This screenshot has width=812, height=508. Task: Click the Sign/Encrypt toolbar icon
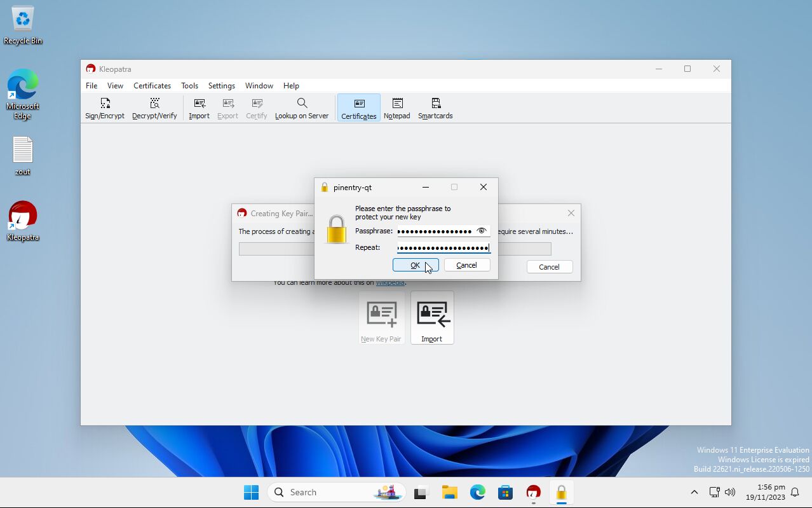(x=105, y=108)
